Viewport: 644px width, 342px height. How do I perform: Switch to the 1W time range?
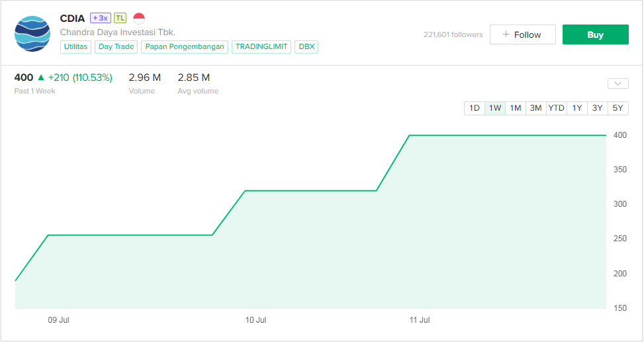(x=495, y=108)
